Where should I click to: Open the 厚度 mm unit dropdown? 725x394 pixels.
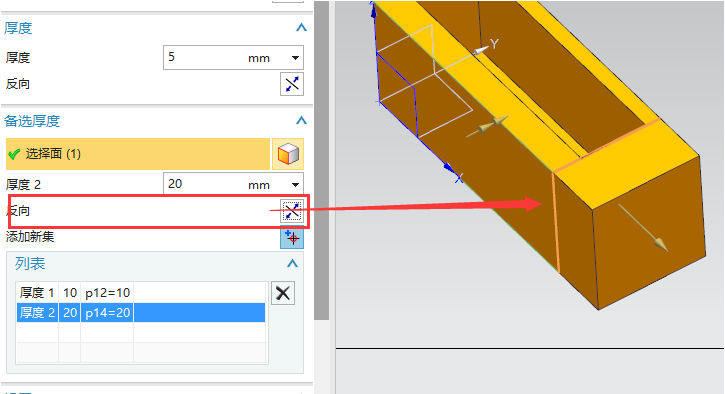[x=295, y=58]
